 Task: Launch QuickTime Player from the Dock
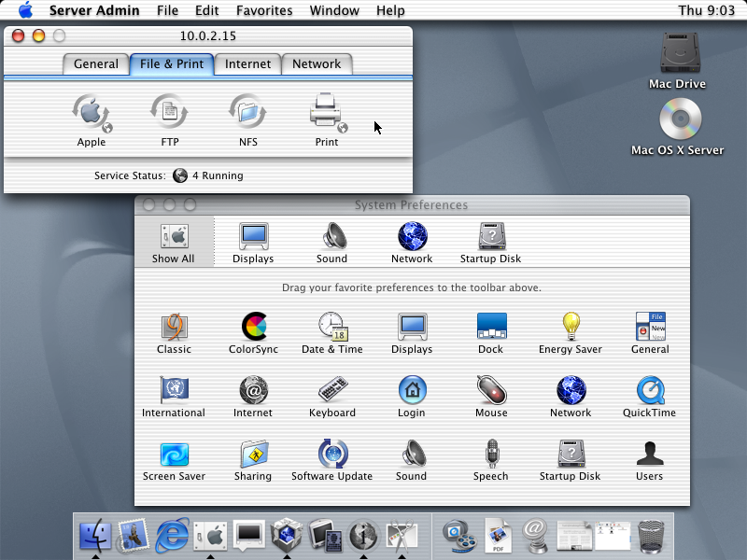click(x=459, y=536)
